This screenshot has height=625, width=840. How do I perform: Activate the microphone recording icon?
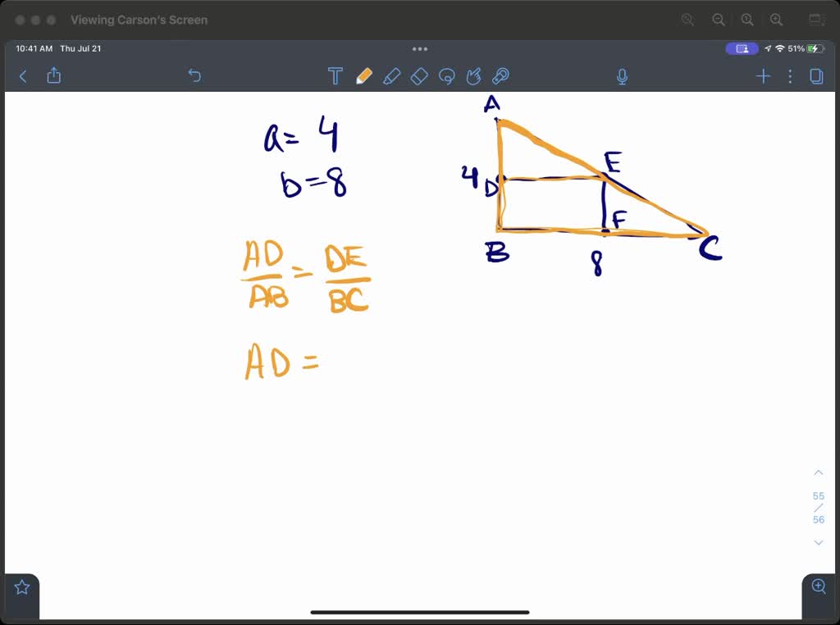(x=622, y=75)
